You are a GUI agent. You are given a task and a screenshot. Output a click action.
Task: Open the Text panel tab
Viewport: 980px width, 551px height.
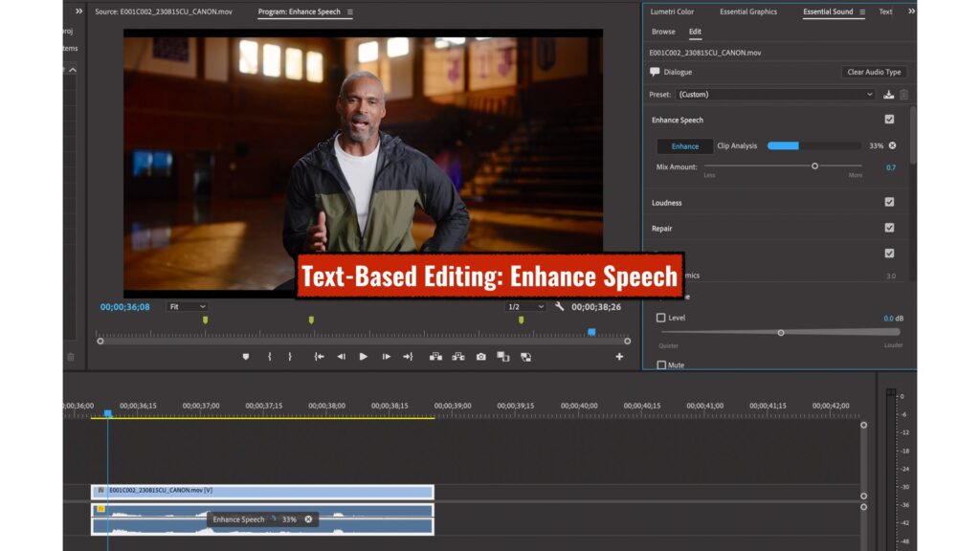(885, 11)
